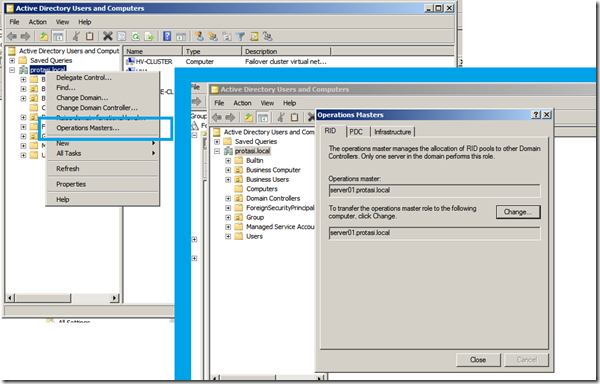Open View menu in right window

click(x=267, y=103)
